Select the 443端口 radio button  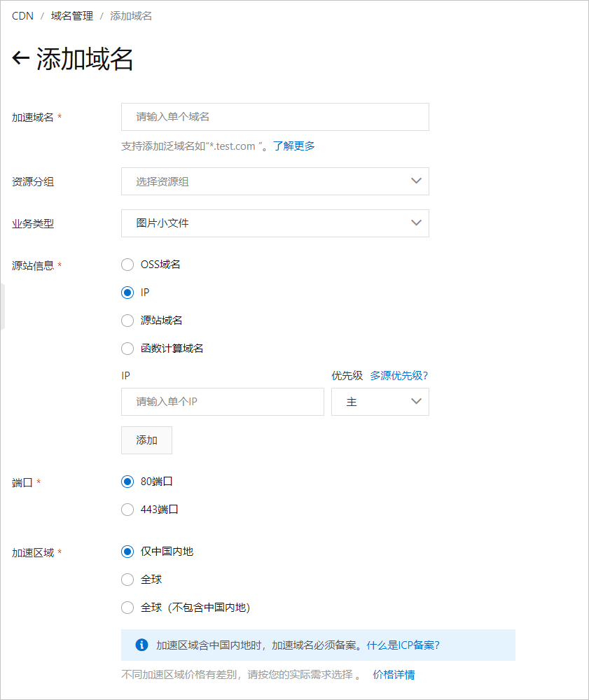point(127,510)
